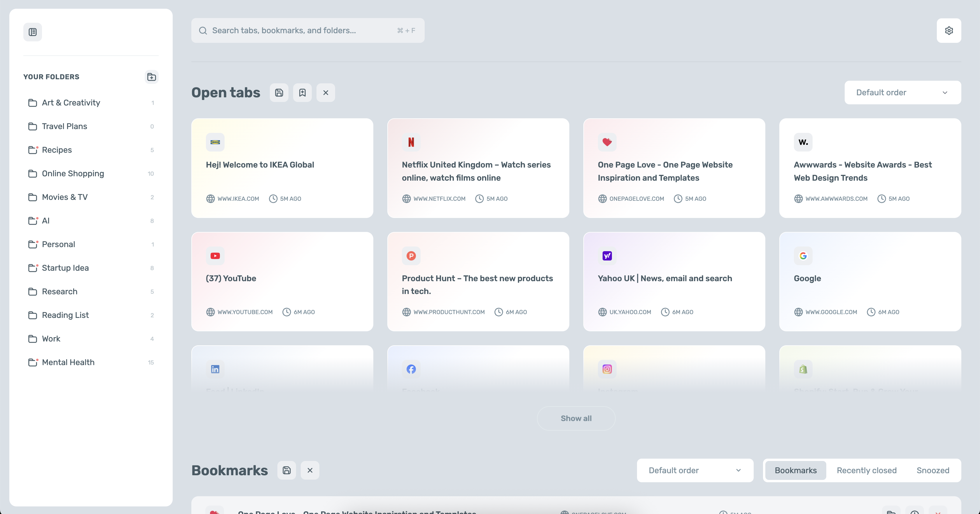Open the Startup Idea folder
Viewport: 980px width, 514px height.
click(x=91, y=268)
